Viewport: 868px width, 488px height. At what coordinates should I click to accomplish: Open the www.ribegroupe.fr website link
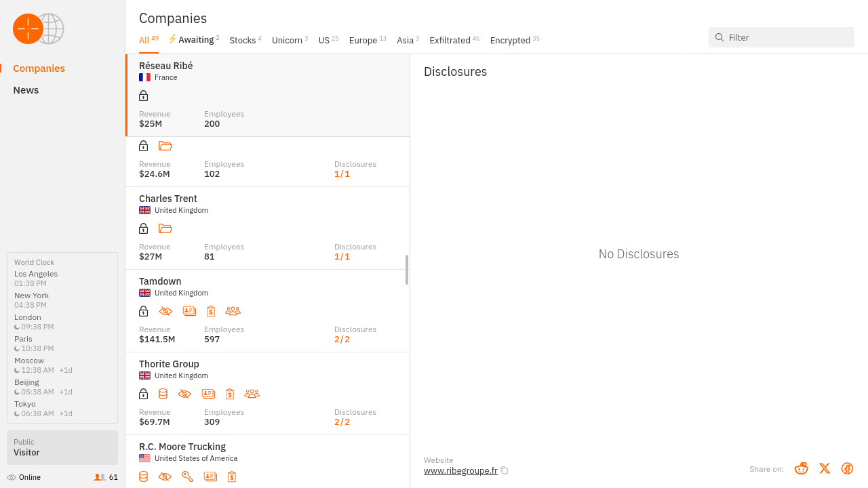460,470
